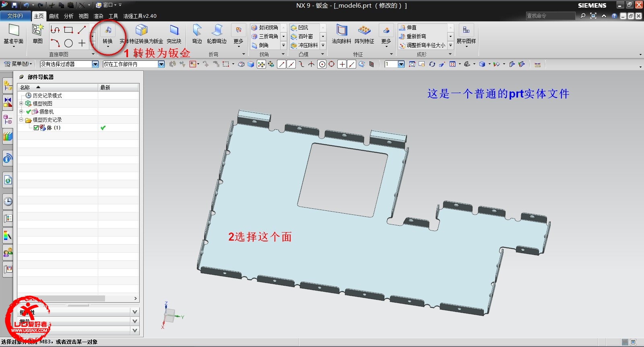644x347 pixels.
Task: Click 调整折弯半径大小 command
Action: [422, 45]
